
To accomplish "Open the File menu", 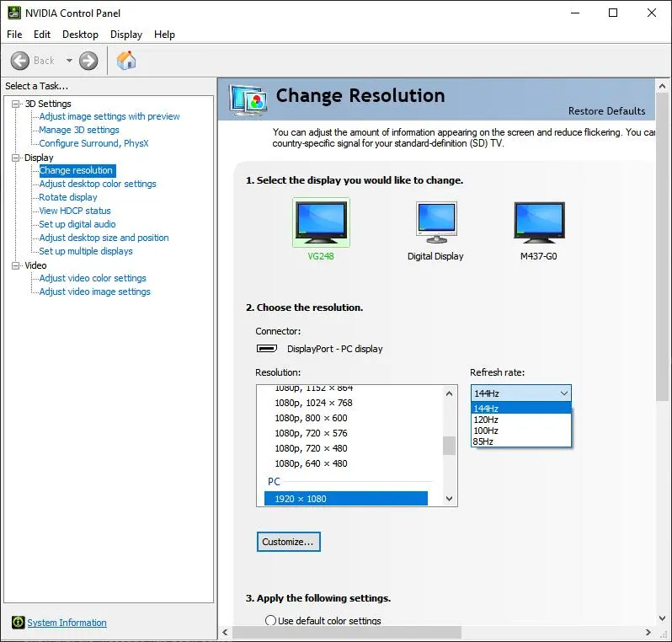I will point(14,35).
